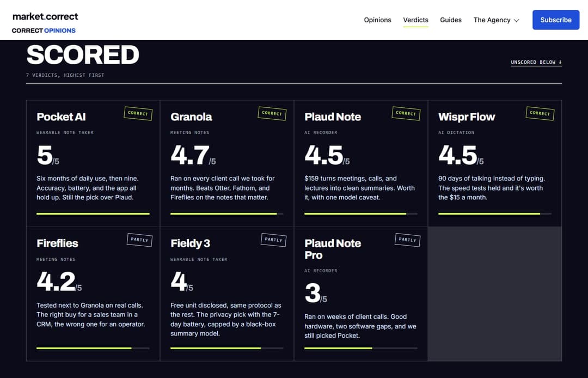The image size is (588, 378).
Task: Click the CORRECT stamp on Pocket AI
Action: (x=138, y=113)
